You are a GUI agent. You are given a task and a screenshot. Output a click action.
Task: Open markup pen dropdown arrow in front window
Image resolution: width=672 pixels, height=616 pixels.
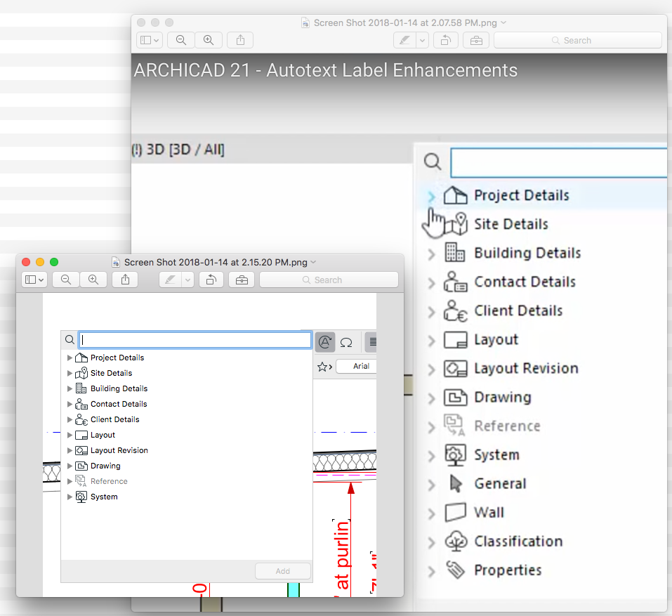tap(187, 280)
